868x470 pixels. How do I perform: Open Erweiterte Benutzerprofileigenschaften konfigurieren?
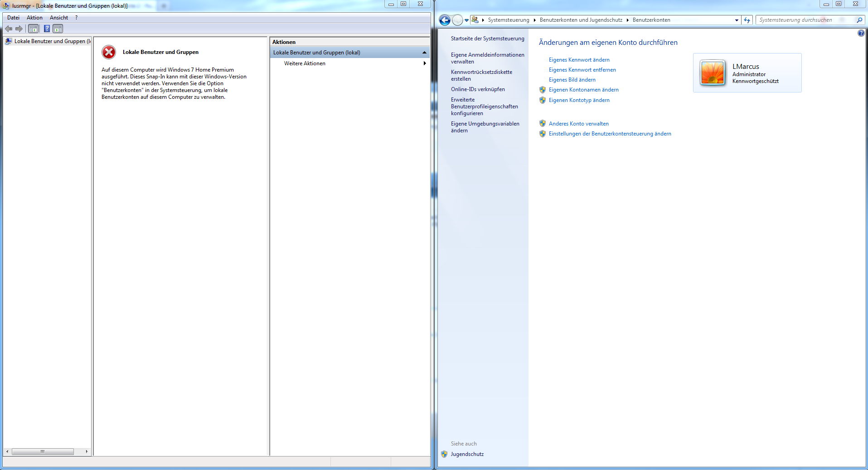(x=484, y=107)
